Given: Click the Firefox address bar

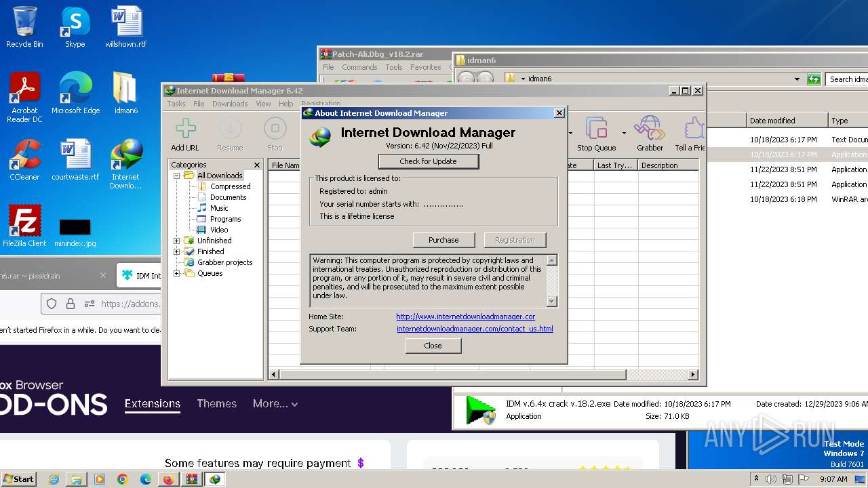Looking at the screenshot, I should tap(100, 304).
